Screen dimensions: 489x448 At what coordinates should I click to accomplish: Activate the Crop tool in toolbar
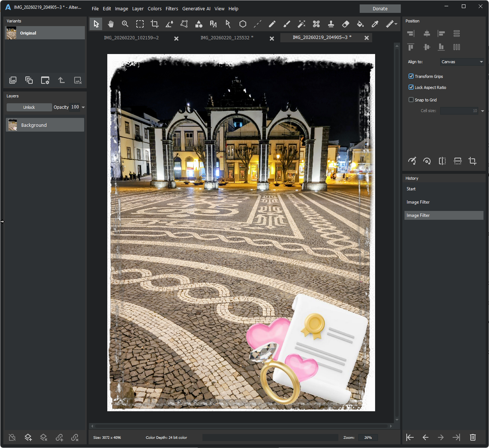click(155, 24)
